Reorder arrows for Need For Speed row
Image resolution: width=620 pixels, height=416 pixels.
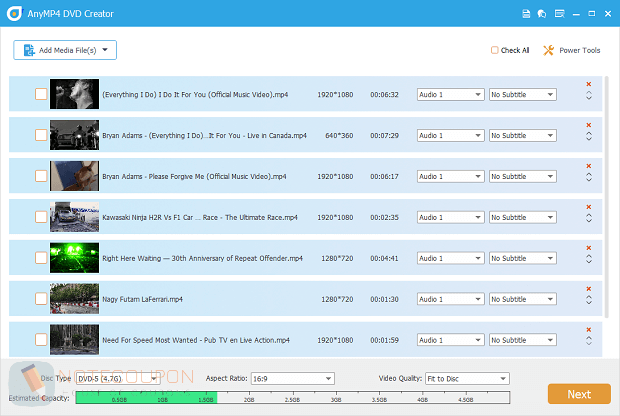click(588, 340)
